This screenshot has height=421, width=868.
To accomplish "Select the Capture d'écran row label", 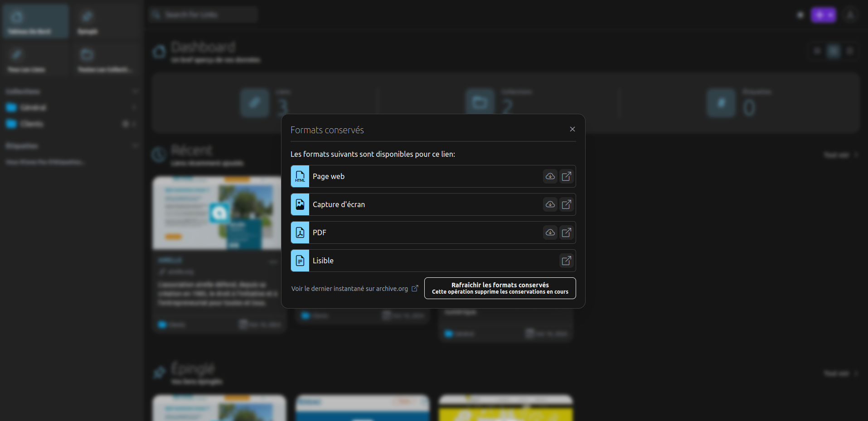I will point(339,204).
